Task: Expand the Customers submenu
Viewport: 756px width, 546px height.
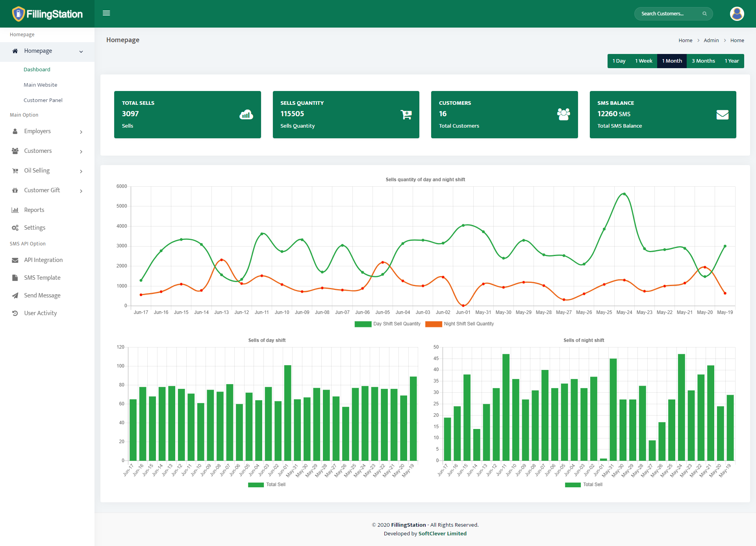Action: [38, 150]
